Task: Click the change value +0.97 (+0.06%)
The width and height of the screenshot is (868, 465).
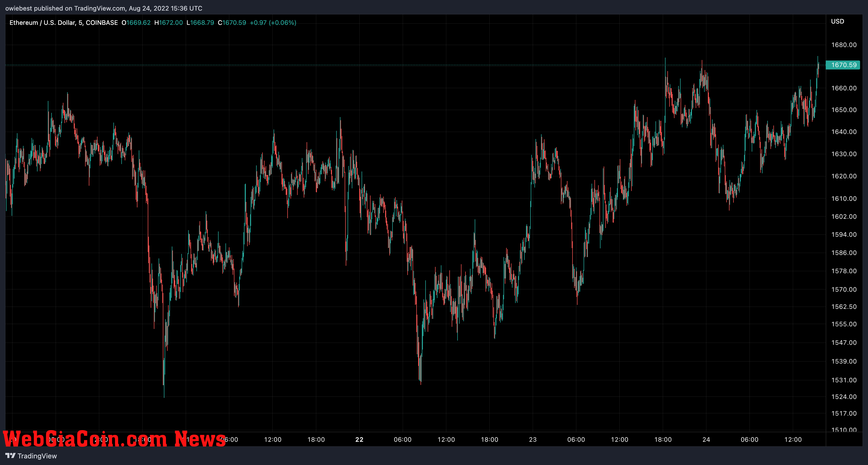Action: [273, 22]
